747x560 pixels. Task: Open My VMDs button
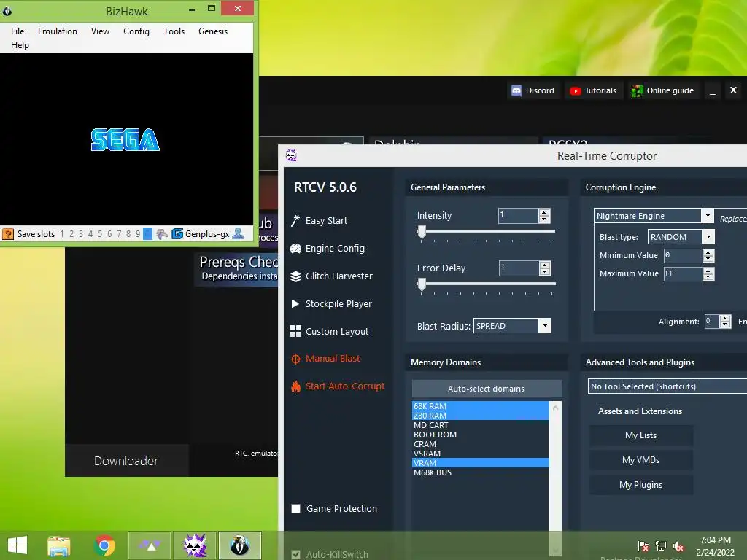pos(640,460)
